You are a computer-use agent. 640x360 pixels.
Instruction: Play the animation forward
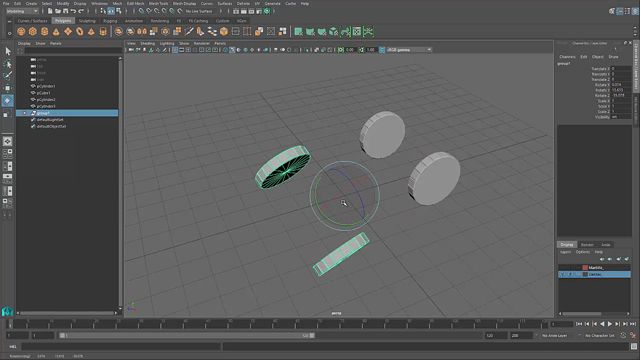pyautogui.click(x=610, y=324)
